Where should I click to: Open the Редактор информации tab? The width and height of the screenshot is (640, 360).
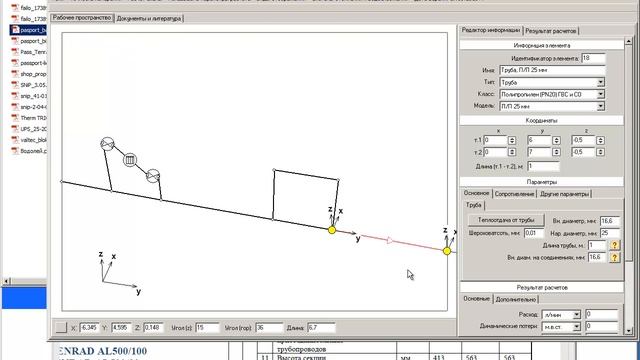click(x=491, y=30)
